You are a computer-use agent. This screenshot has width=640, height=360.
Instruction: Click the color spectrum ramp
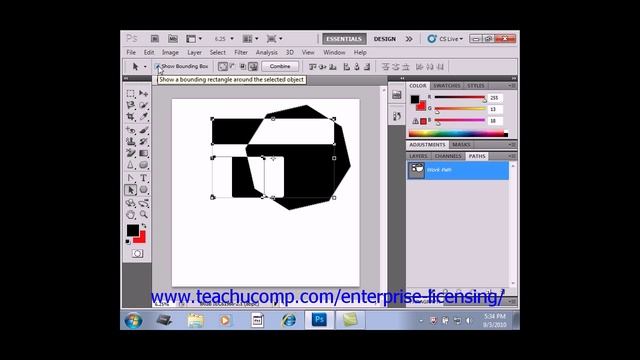(458, 133)
